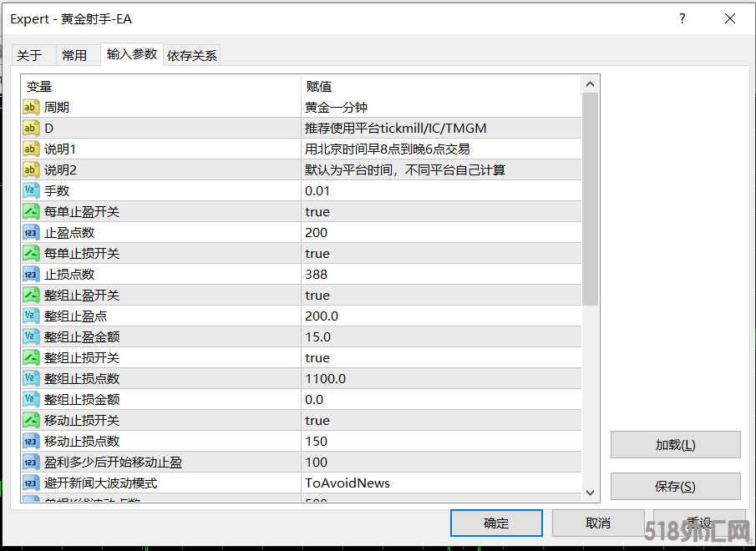Click the vertical scrollbar thumb
756x551 pixels.
click(590, 199)
